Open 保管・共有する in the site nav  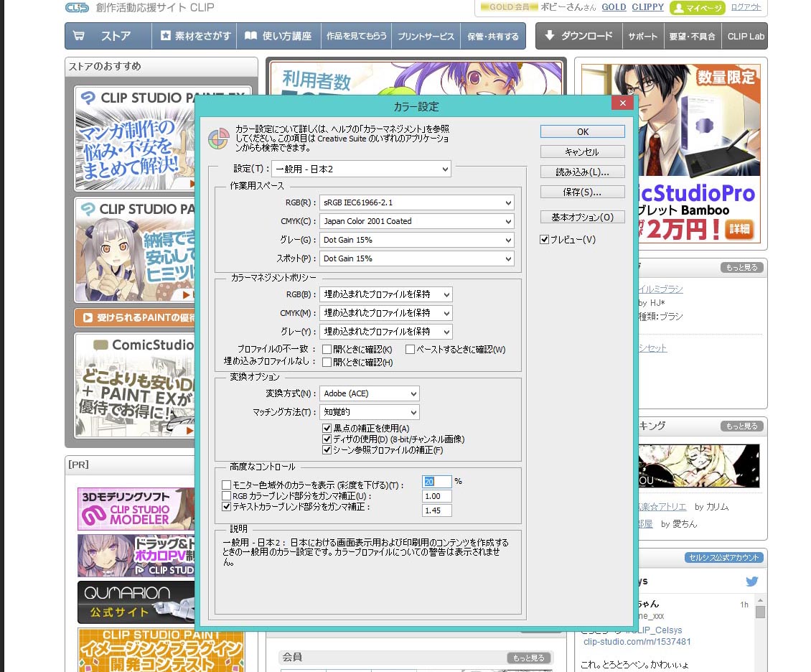click(x=494, y=36)
